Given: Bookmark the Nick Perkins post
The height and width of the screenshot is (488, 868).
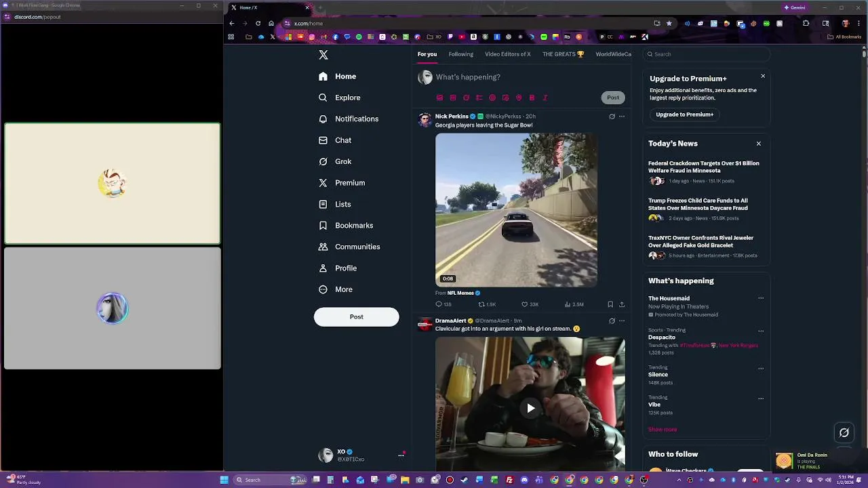Looking at the screenshot, I should (610, 304).
